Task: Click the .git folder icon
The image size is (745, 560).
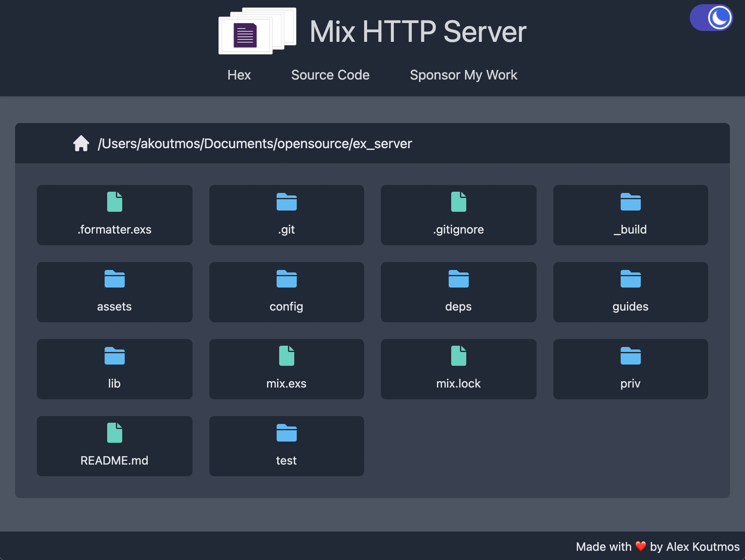Action: pos(287,202)
